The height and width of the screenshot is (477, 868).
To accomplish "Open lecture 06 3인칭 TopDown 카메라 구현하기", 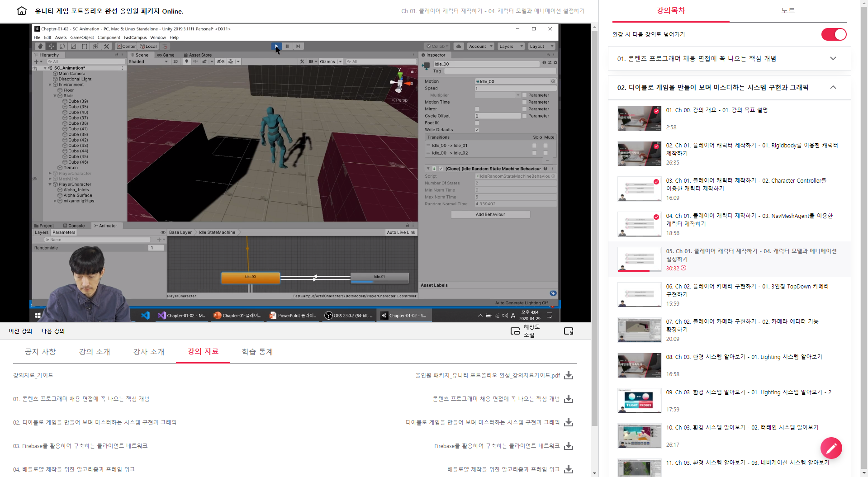I will (x=729, y=294).
